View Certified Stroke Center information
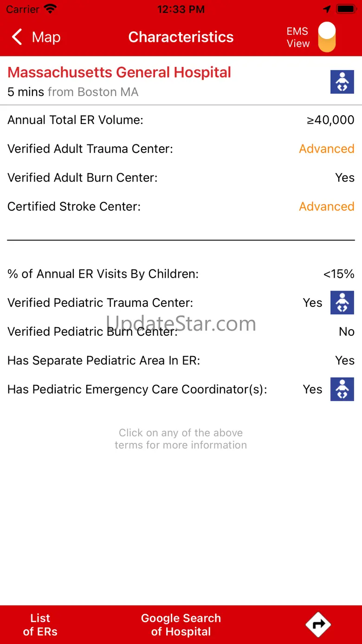This screenshot has height=644, width=362. point(74,206)
